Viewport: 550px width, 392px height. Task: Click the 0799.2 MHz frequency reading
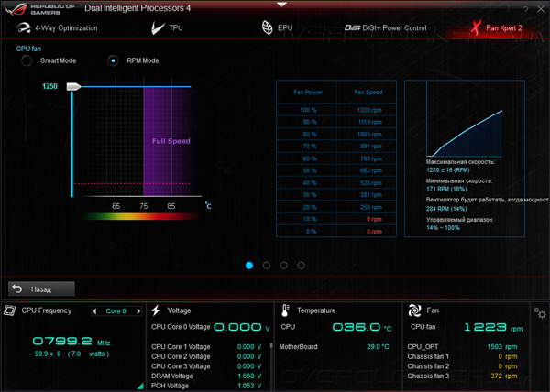point(71,342)
